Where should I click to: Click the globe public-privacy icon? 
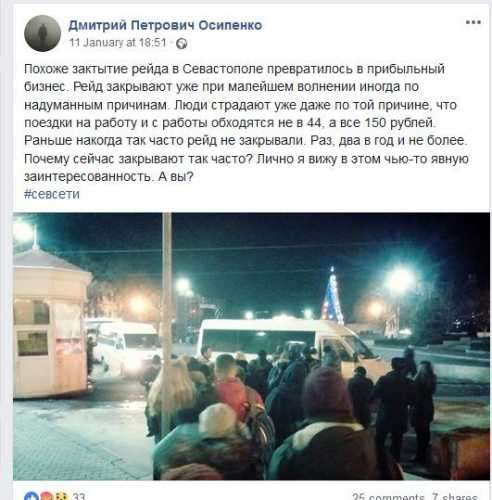click(x=182, y=43)
